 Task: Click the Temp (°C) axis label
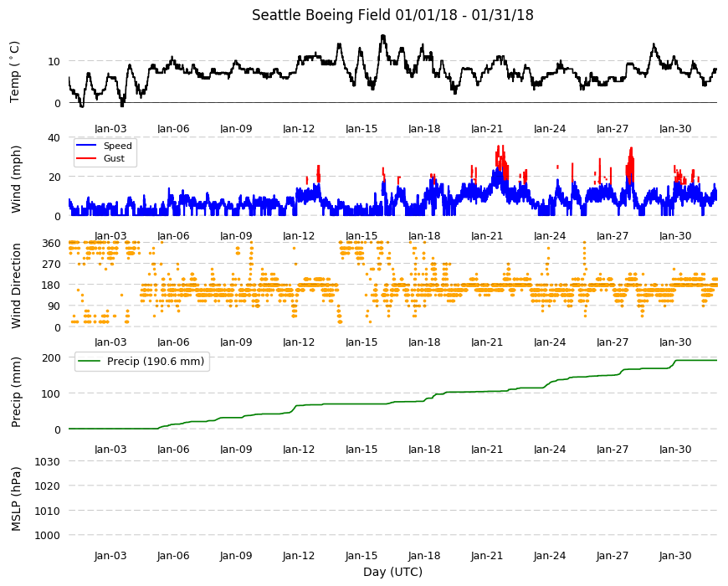click(x=15, y=71)
